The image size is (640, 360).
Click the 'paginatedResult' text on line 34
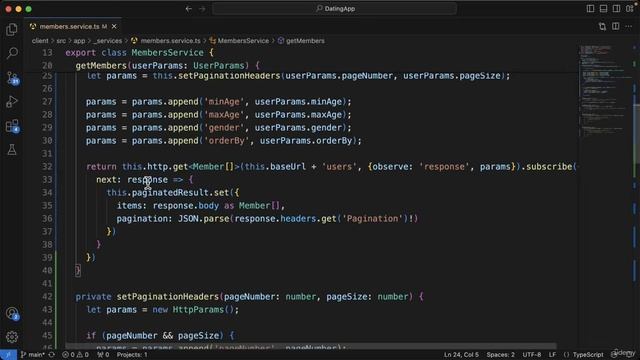170,193
